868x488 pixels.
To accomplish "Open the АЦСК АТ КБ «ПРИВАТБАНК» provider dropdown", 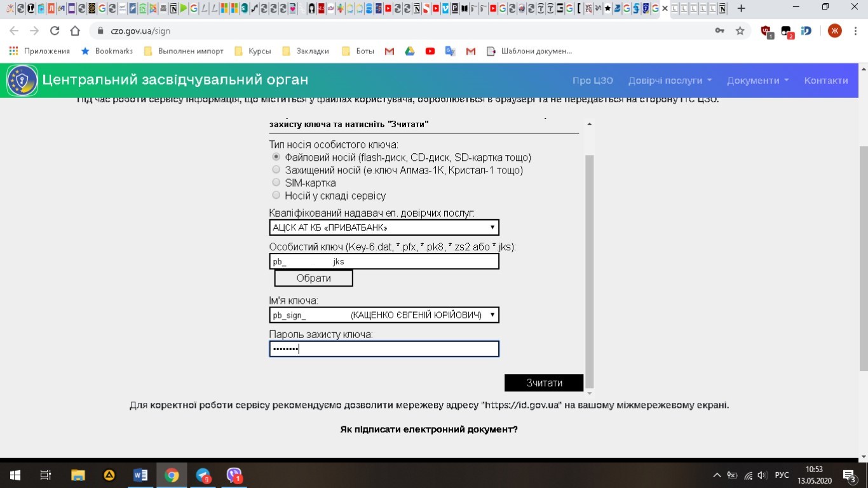I will (x=384, y=227).
